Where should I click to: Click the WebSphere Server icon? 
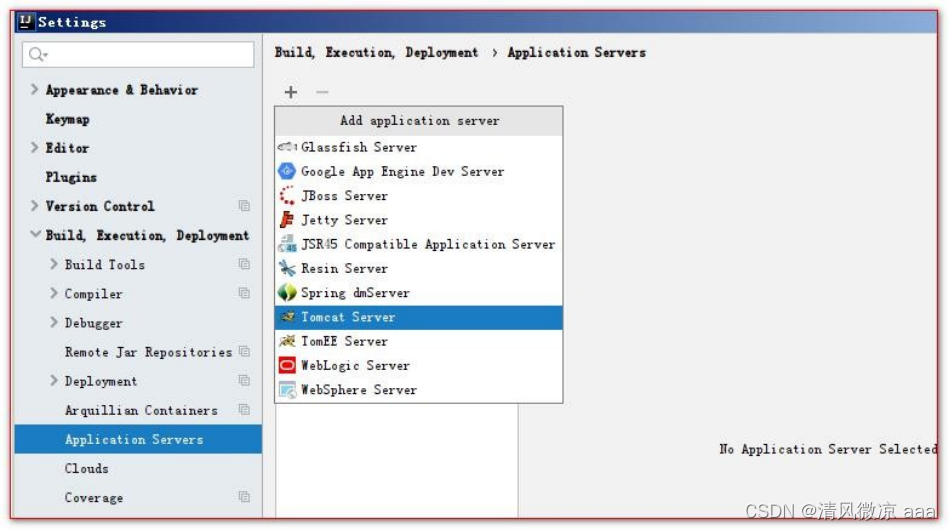(287, 389)
